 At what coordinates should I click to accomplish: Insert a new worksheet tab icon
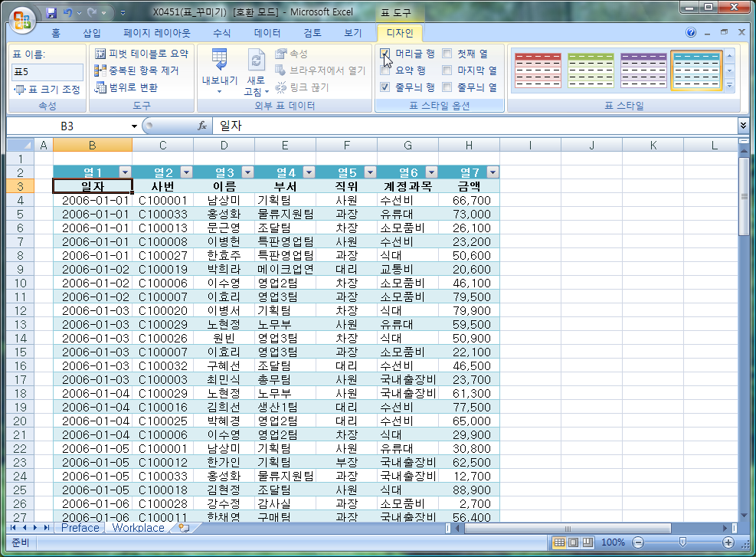point(184,528)
